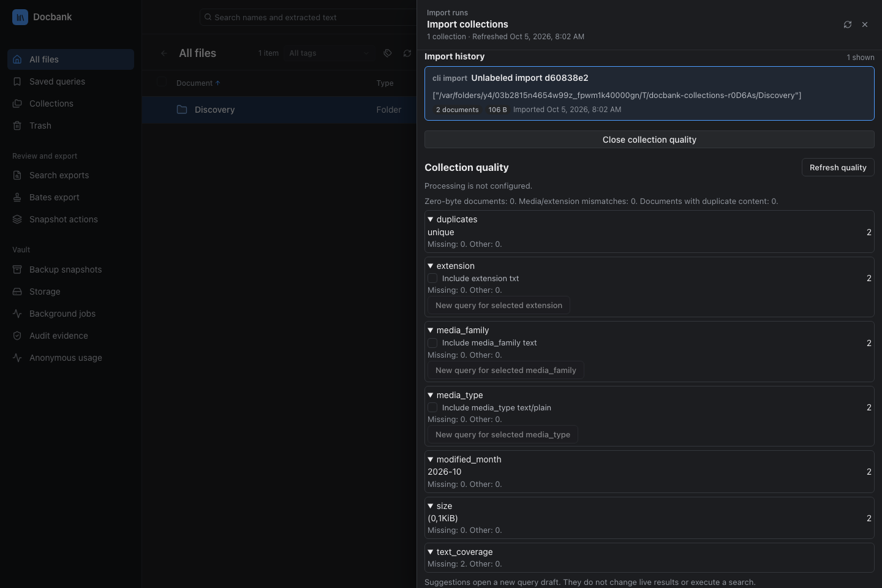Collapse the size section
The height and width of the screenshot is (588, 882).
[431, 506]
